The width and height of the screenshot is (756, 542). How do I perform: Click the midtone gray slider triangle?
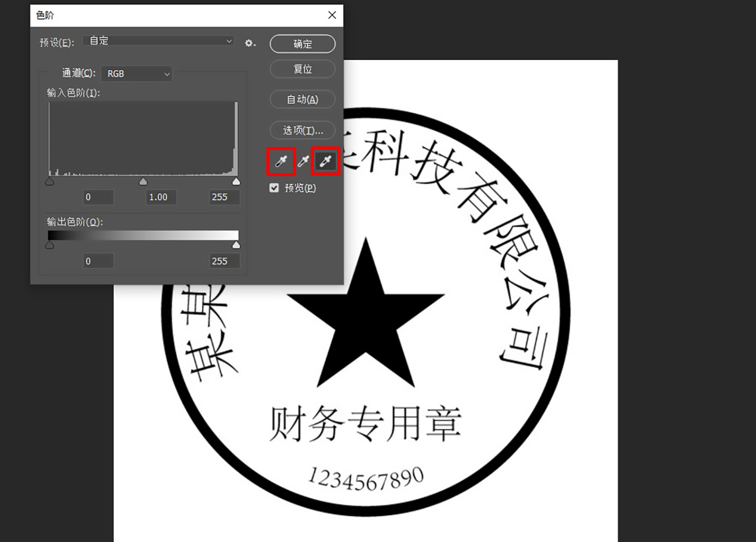(142, 181)
